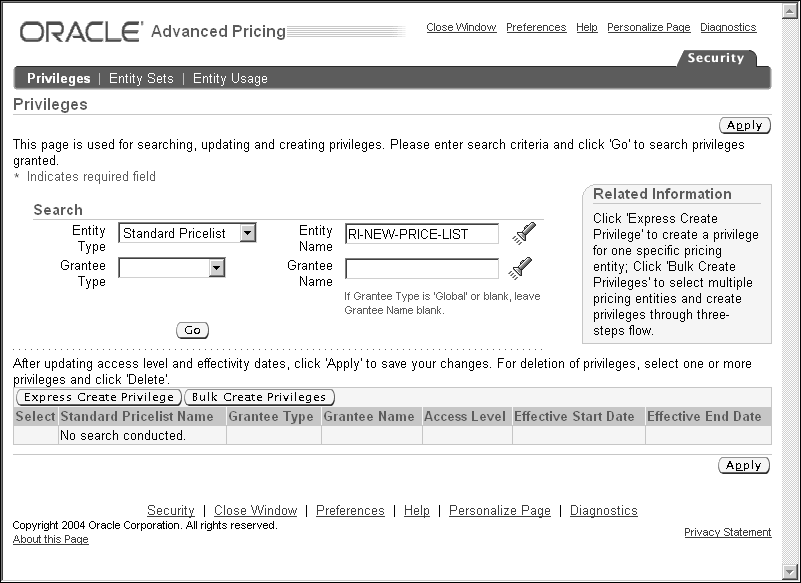Click Security link in footer
Screen dimensions: 801x583
171,510
